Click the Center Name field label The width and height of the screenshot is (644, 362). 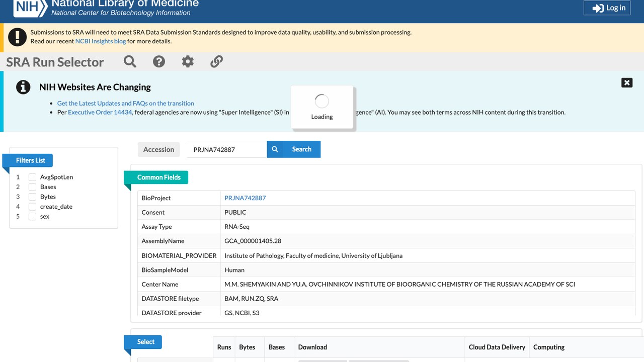click(160, 285)
